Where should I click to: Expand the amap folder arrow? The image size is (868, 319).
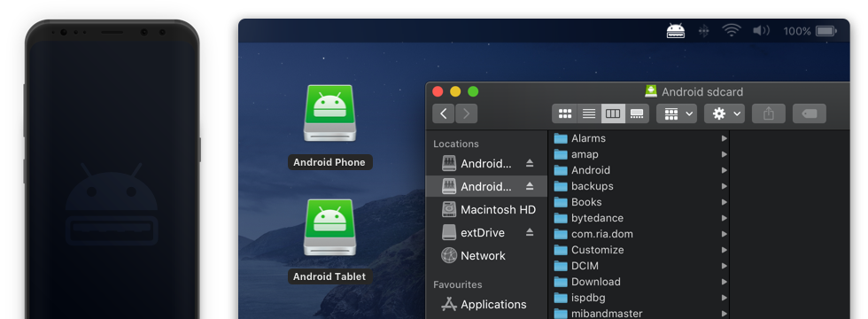pos(724,154)
